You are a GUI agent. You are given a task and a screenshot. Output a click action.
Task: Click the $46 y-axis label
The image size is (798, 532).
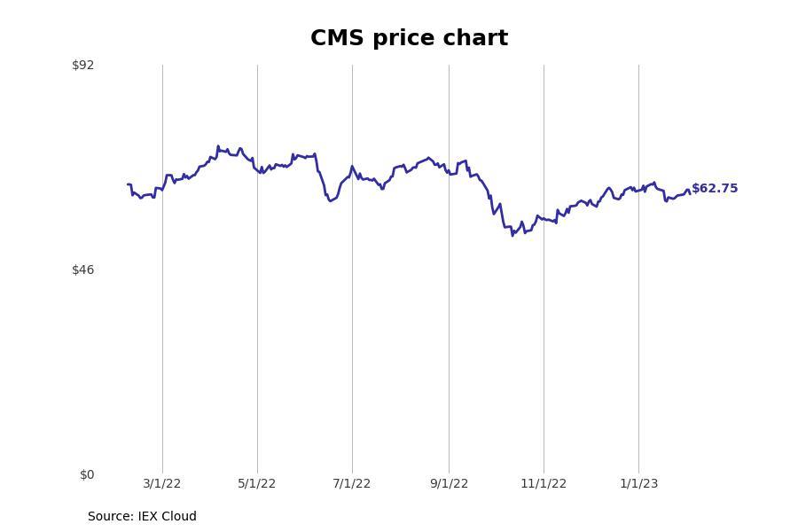point(83,270)
